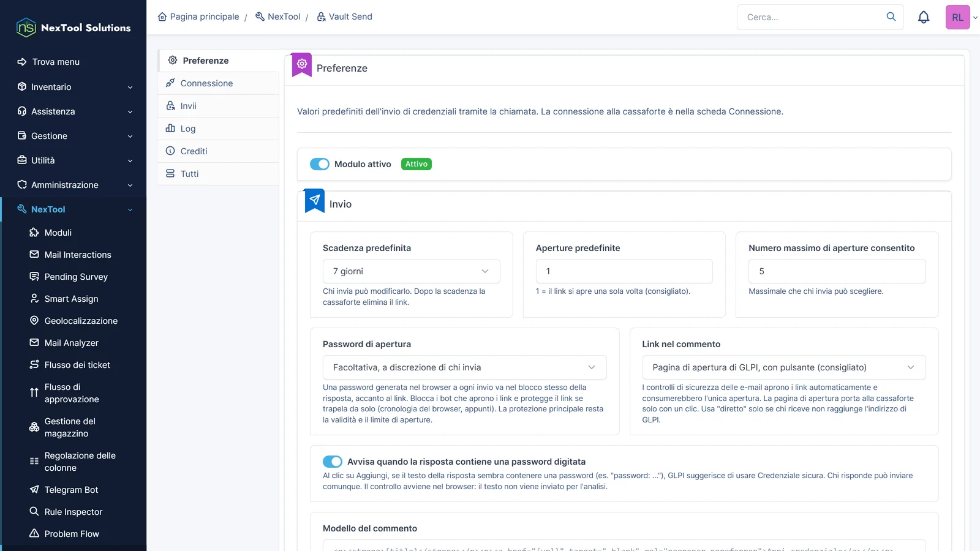
Task: Go to Pagina principale breadcrumb
Action: (x=198, y=17)
